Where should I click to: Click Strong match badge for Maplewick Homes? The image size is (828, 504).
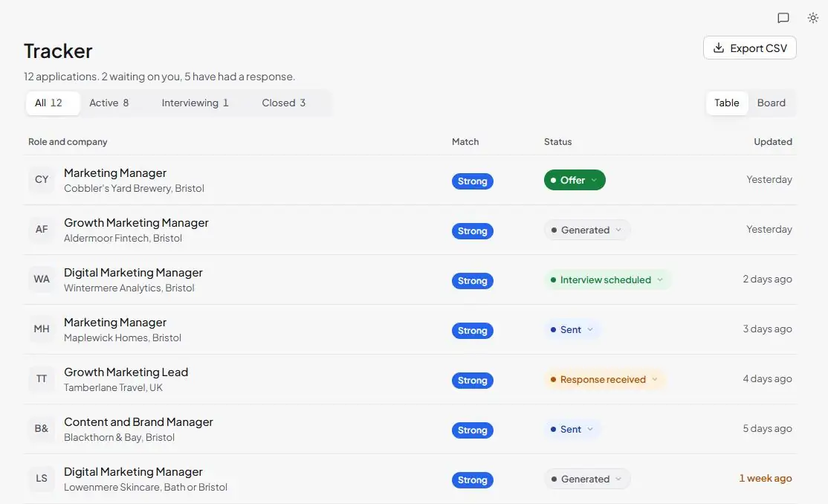pyautogui.click(x=472, y=331)
